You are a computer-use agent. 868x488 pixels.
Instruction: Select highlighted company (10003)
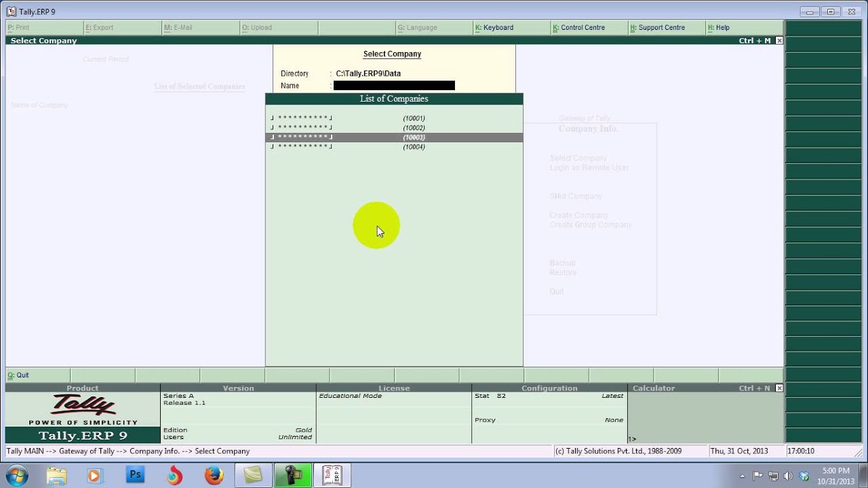tap(394, 137)
